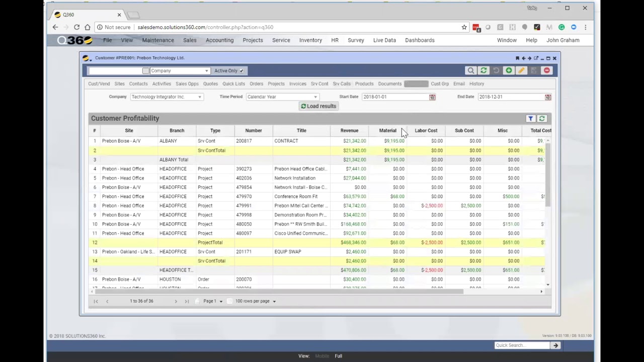
Task: Go to previous record with left arrow
Action: point(523,58)
